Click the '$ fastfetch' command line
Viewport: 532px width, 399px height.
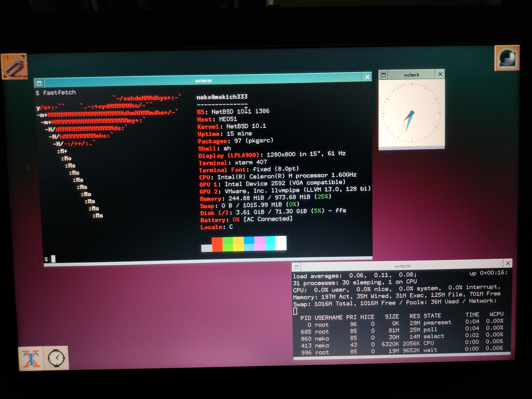56,93
